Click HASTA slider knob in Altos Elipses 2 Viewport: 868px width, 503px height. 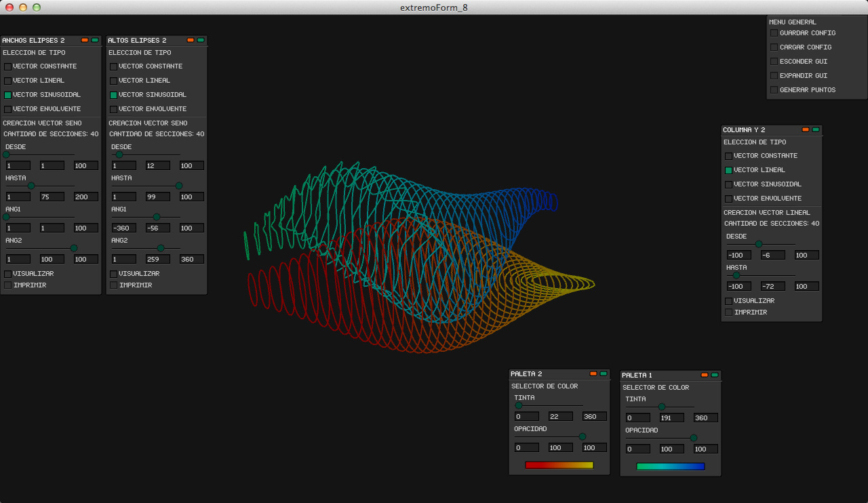coord(179,186)
